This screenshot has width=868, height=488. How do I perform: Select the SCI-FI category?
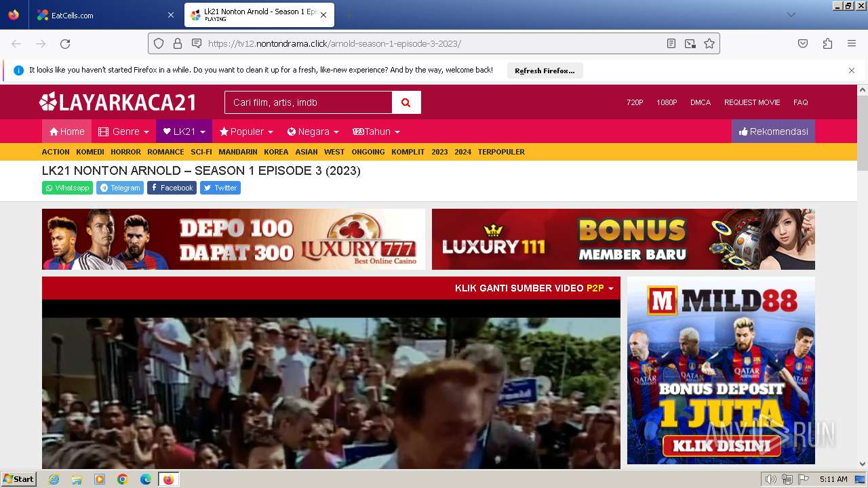point(201,152)
